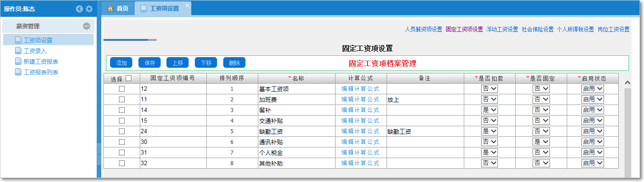This screenshot has width=644, height=182.
Task: Open 是否扣款 dropdown for 个人税金
Action: click(x=490, y=153)
